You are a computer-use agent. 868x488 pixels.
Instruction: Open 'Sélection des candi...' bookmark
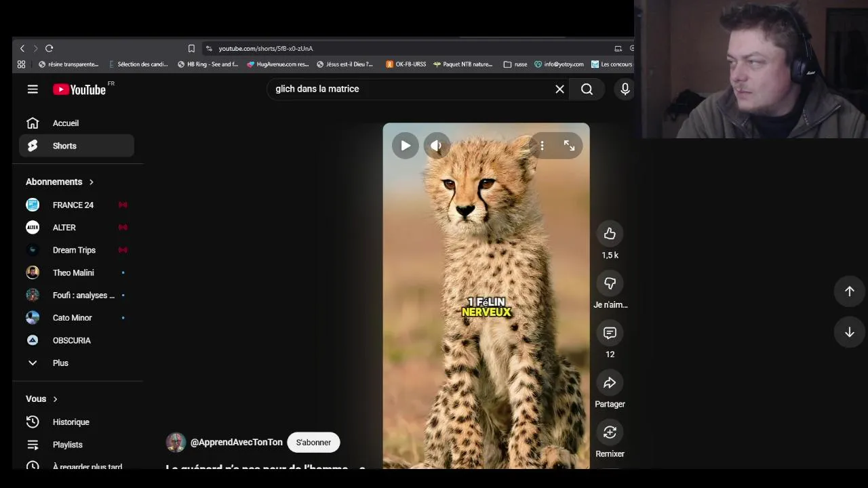coord(138,64)
